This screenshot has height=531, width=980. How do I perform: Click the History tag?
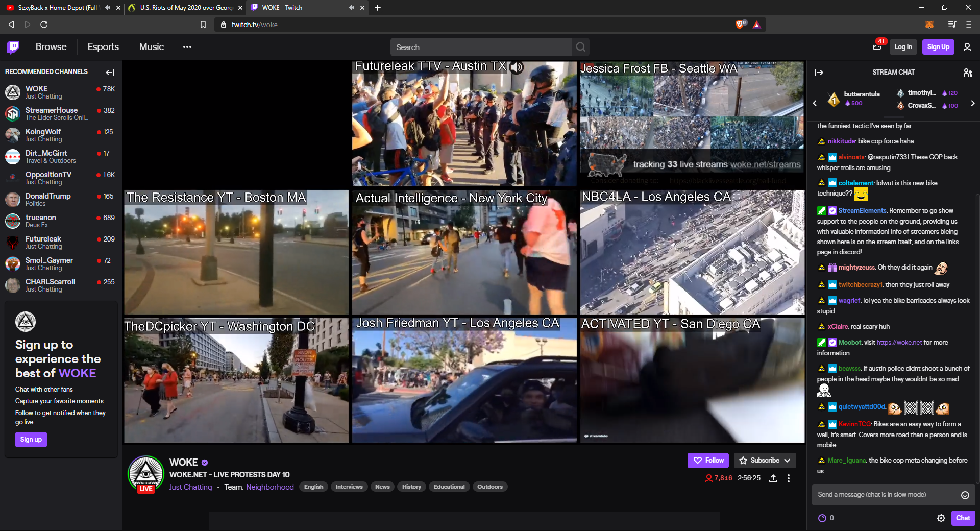(x=411, y=487)
